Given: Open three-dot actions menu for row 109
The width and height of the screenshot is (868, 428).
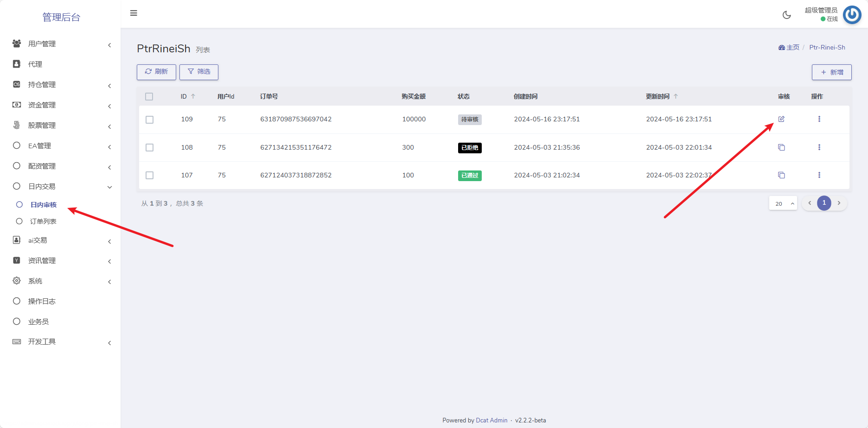Looking at the screenshot, I should [x=819, y=119].
